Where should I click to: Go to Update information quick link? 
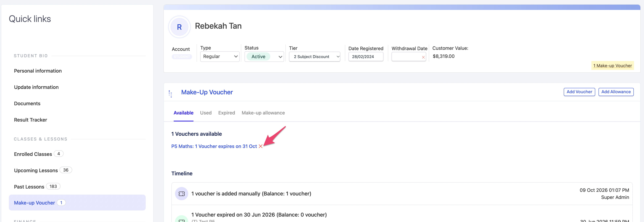tap(36, 87)
